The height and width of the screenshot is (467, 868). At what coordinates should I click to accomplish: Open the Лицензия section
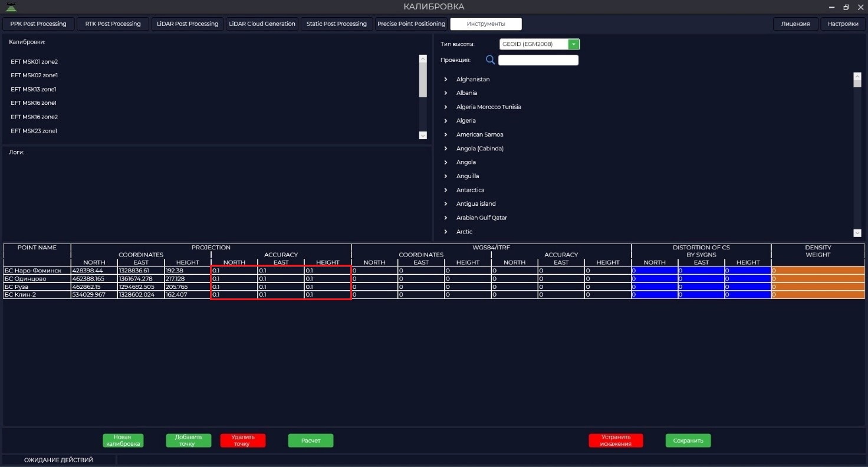(x=795, y=24)
